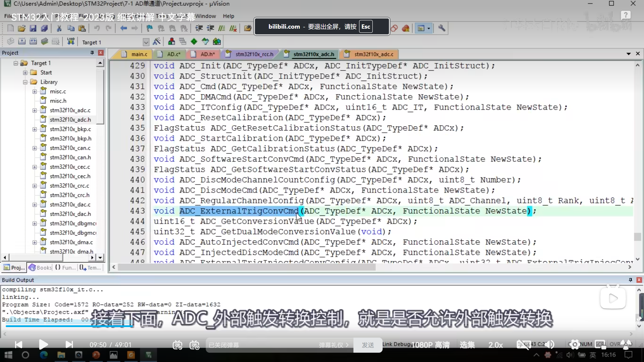Unindent selected lines with the unindent icon
Viewport: 644px width, 362px height.
click(x=210, y=28)
